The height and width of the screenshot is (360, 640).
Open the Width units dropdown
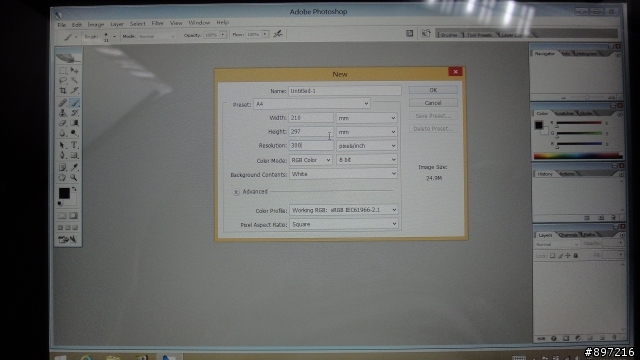point(367,118)
